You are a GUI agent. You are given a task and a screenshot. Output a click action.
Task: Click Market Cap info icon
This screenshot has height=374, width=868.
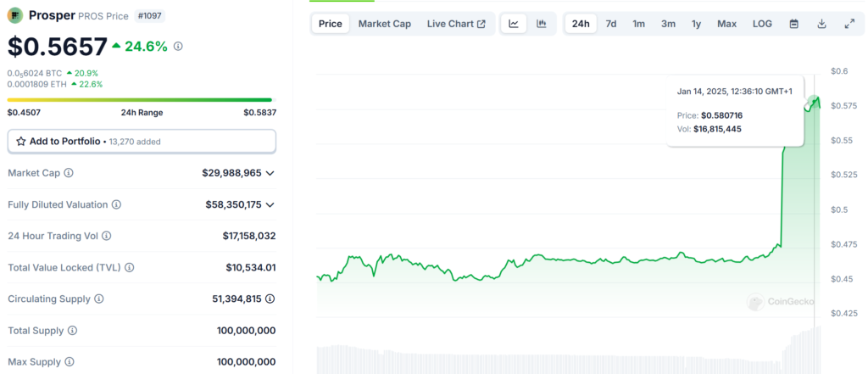69,173
